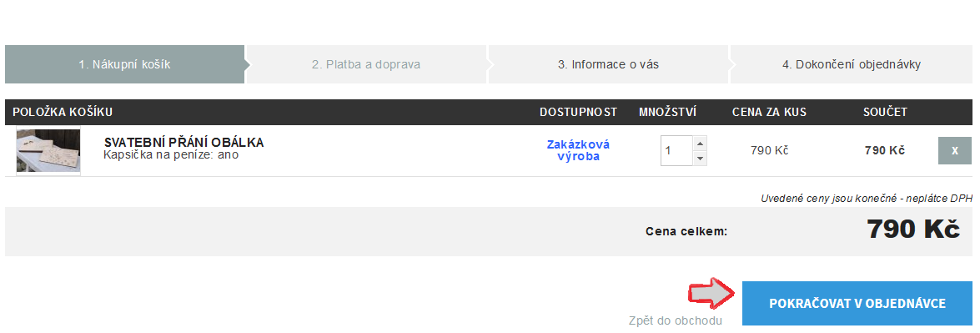This screenshot has height=333, width=980.
Task: Click the SOUČET column header
Action: coord(885,113)
